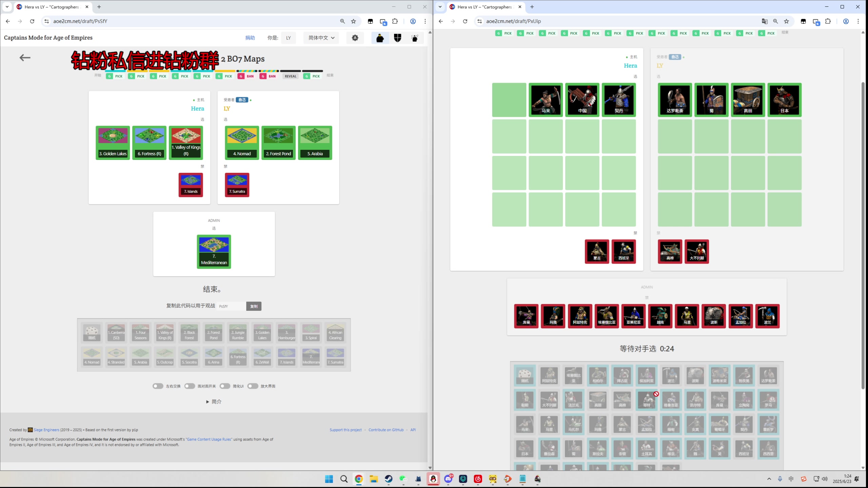Viewport: 868px width, 488px height.
Task: Open Game Content Usage Rules link
Action: pyautogui.click(x=209, y=439)
